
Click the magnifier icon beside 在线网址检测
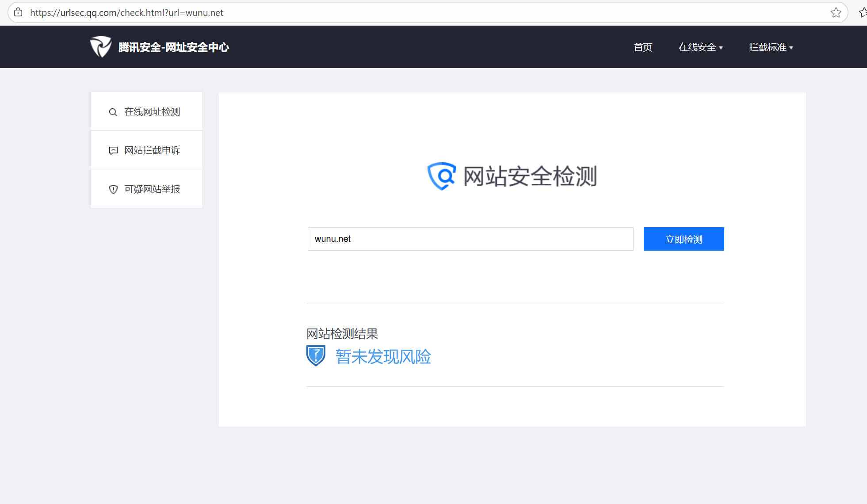tap(113, 112)
